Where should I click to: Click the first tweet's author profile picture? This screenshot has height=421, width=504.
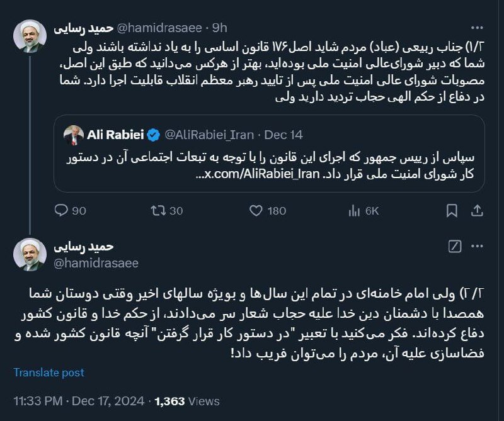[x=31, y=37]
